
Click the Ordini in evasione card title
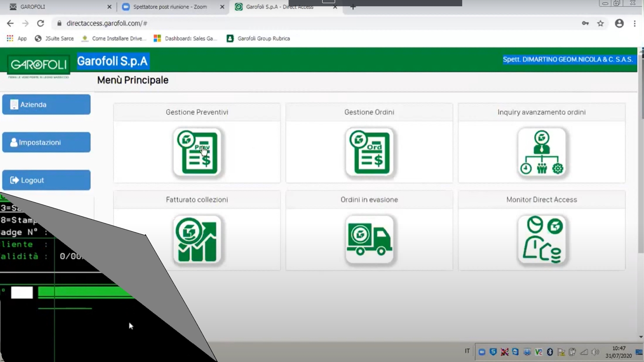click(369, 200)
